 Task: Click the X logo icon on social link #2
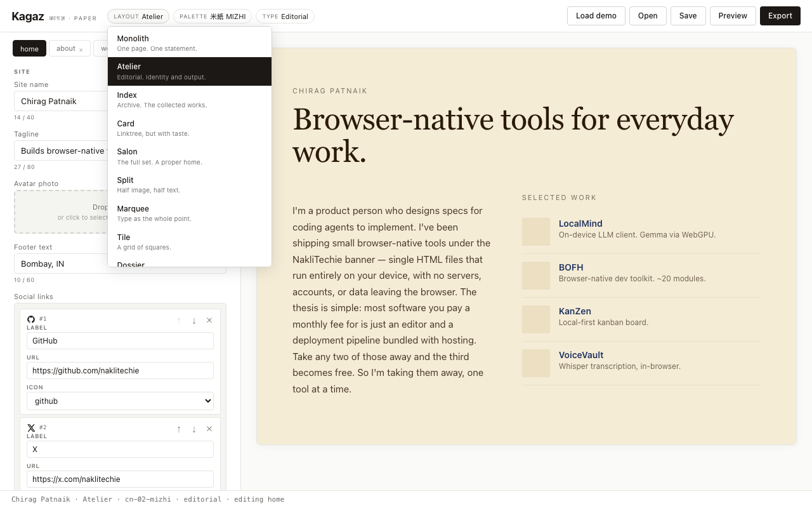tap(31, 427)
